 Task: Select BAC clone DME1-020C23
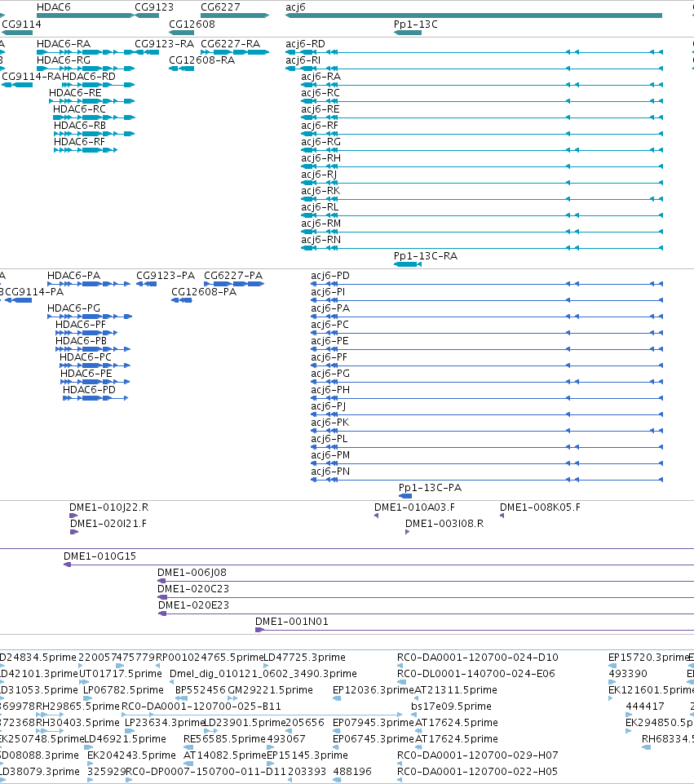coord(193,589)
